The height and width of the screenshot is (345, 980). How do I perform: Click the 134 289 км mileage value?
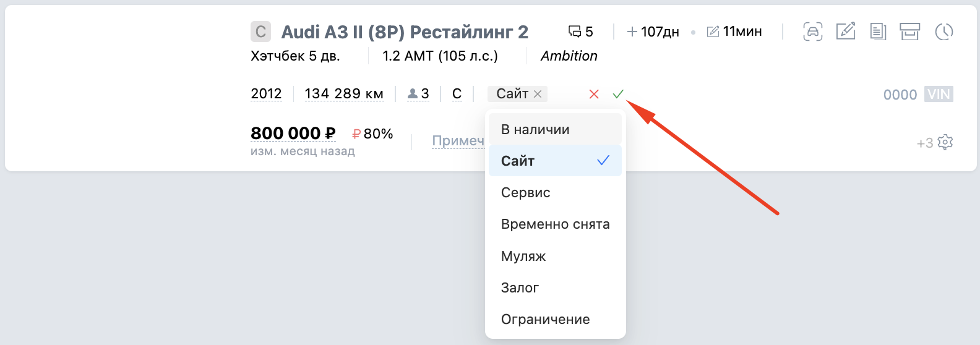click(x=344, y=94)
